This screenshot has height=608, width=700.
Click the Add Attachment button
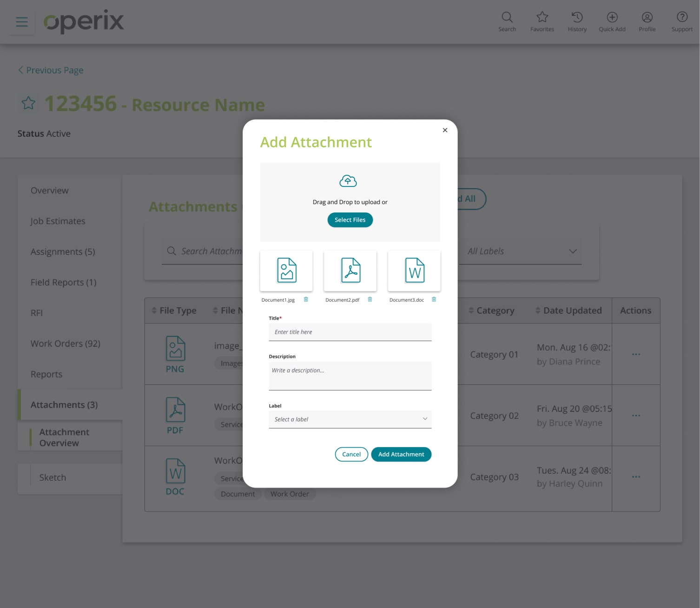tap(401, 454)
